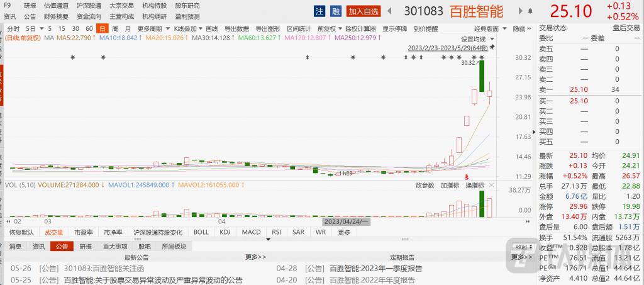644x285 pixels.
Task: Click the 改参数 button
Action: [x=425, y=185]
